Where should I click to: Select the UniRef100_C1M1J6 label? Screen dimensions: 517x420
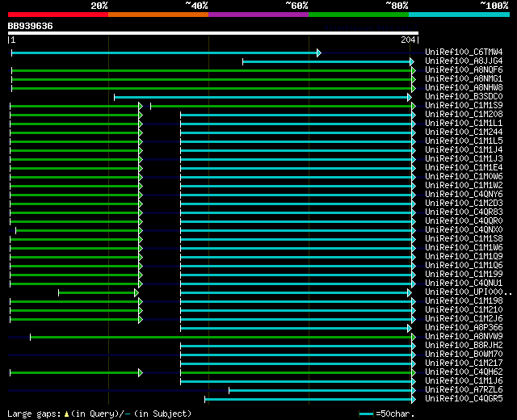(464, 381)
